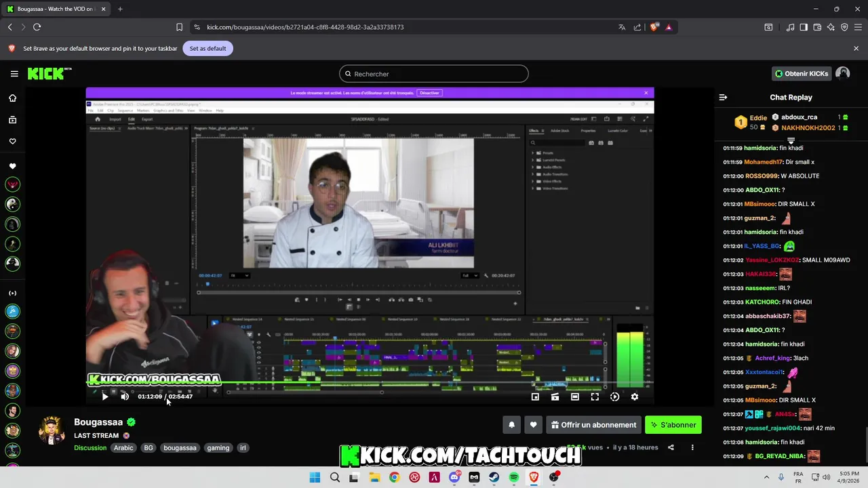
Task: Click username HAKAI336 in chat
Action: coord(759,274)
